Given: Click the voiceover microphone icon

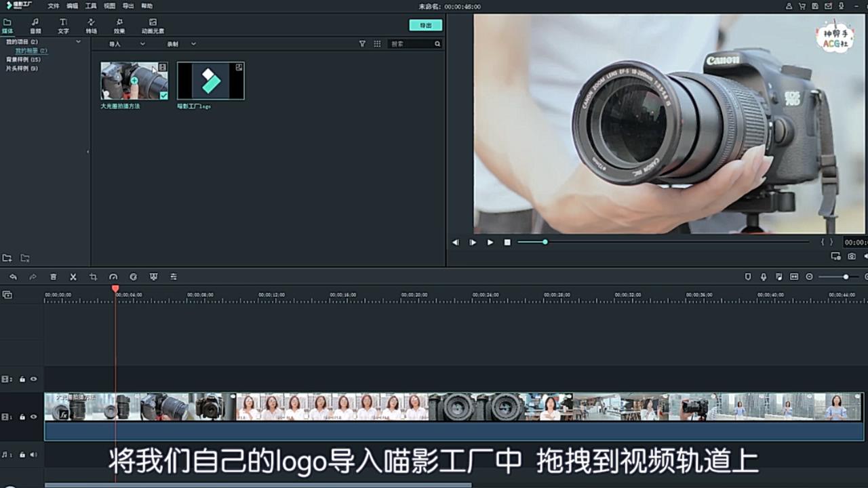Looking at the screenshot, I should pyautogui.click(x=764, y=277).
